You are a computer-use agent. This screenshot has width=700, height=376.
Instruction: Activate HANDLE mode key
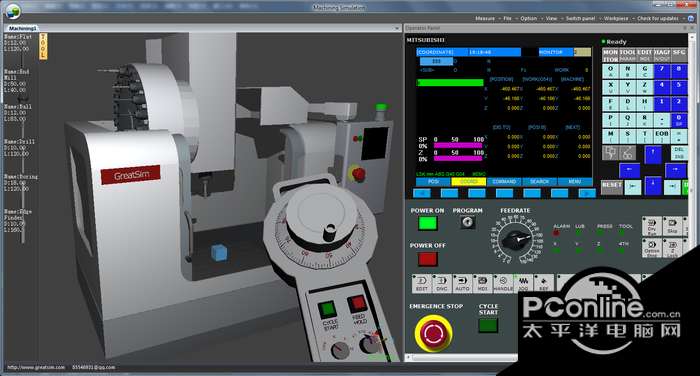pos(503,284)
